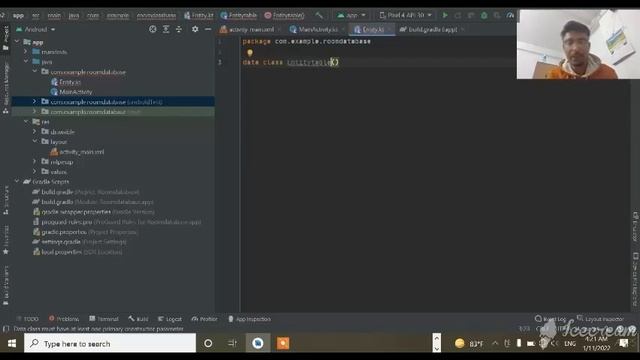
Task: Open the Problems tool window tab
Action: (x=64, y=319)
